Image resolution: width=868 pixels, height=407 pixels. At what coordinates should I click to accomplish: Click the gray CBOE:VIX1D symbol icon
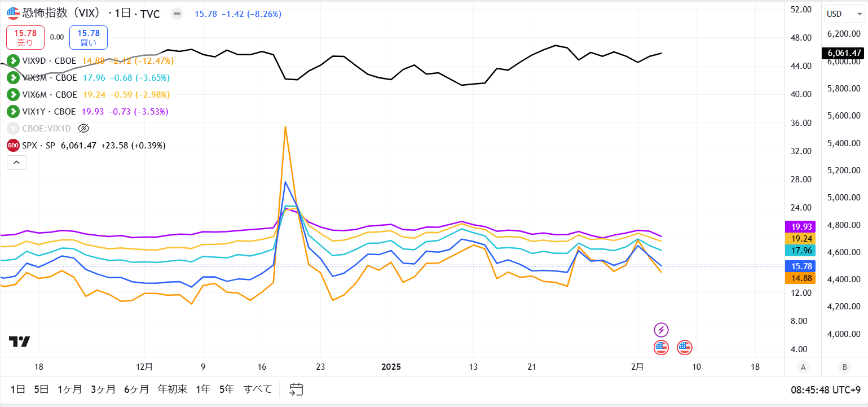click(13, 128)
